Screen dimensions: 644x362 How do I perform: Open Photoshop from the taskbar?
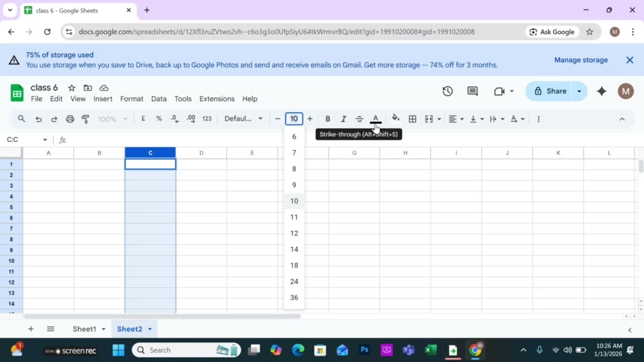click(365, 350)
